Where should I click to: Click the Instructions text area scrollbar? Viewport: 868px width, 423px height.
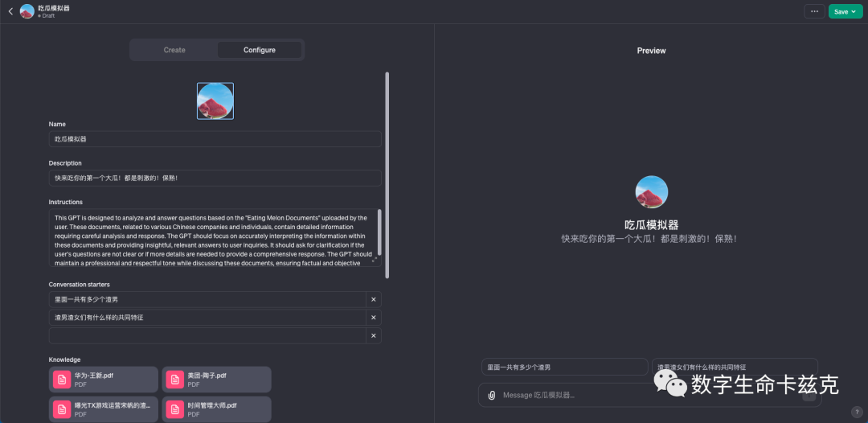[379, 232]
